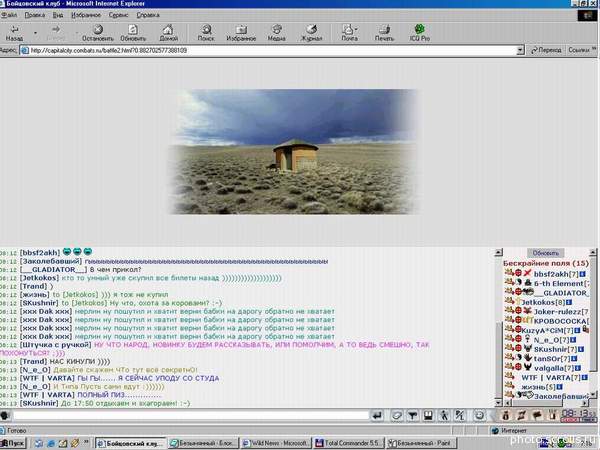Open the Избранное menu in menu bar
This screenshot has height=450, width=600.
86,15
